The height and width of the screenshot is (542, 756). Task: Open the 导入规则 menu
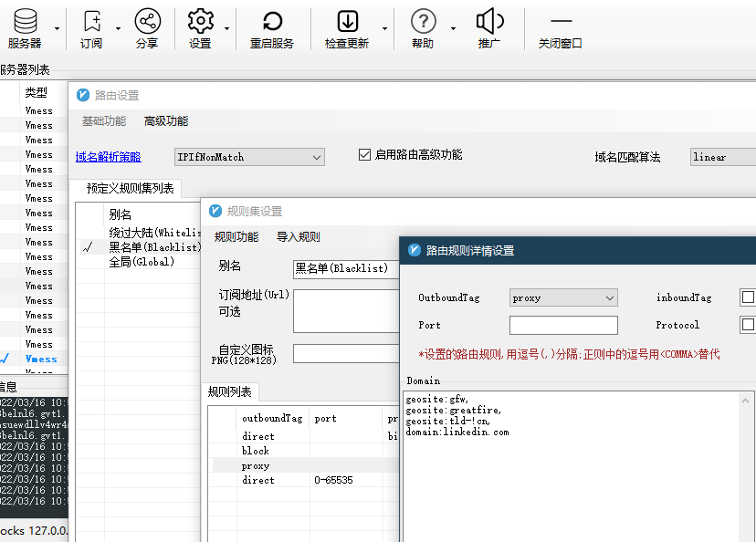298,237
